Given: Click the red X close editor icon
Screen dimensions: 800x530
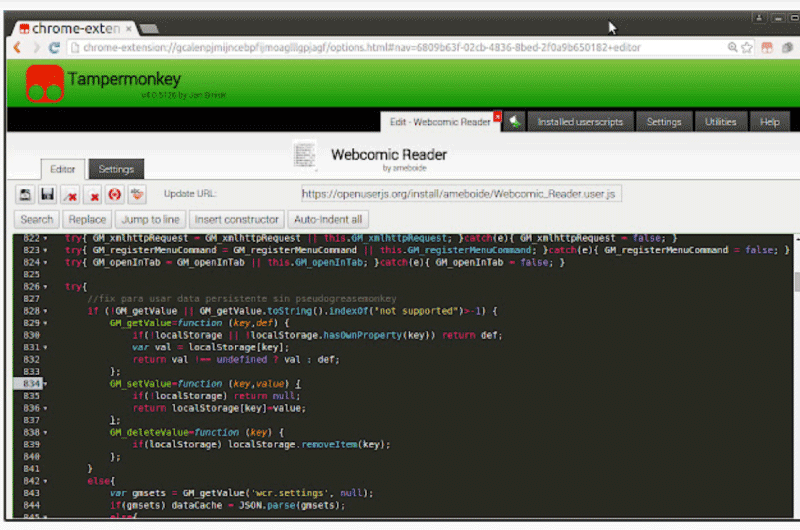Looking at the screenshot, I should 93,194.
